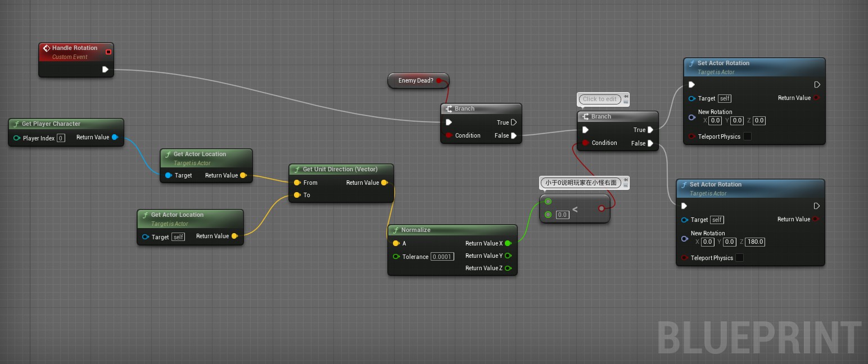The width and height of the screenshot is (868, 364).
Task: Click the Tolerance input pin on Normalize
Action: tap(396, 257)
